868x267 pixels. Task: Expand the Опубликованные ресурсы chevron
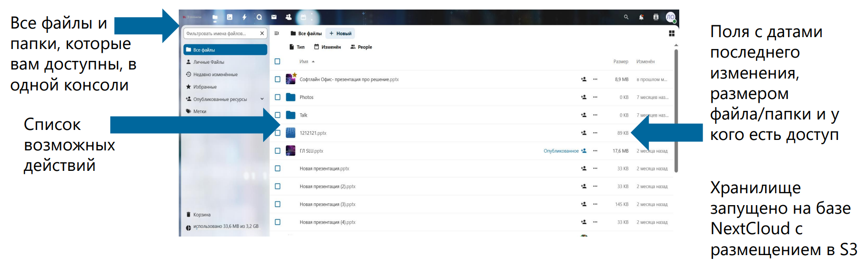[262, 99]
